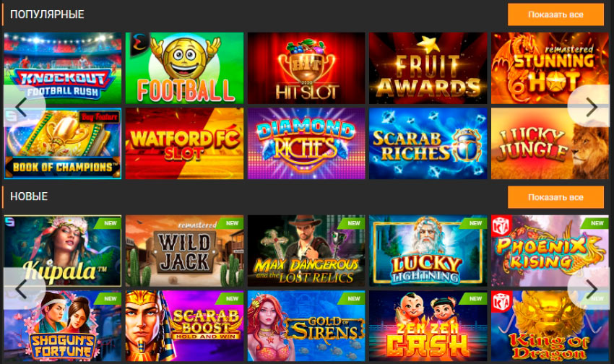Click Показать все in Новые section
This screenshot has height=364, width=614.
click(x=555, y=197)
